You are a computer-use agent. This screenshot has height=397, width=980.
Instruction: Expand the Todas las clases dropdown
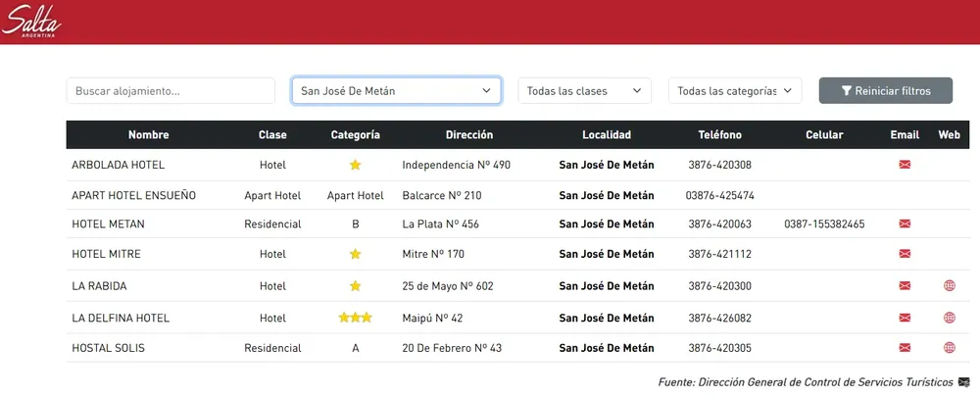click(x=584, y=91)
